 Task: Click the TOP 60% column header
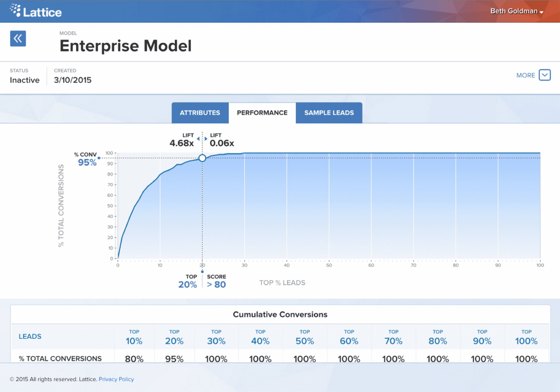click(349, 337)
